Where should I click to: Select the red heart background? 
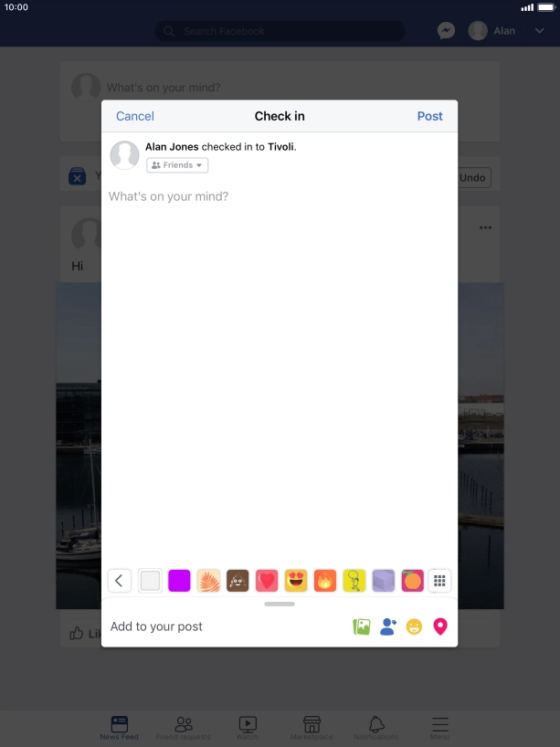(267, 581)
